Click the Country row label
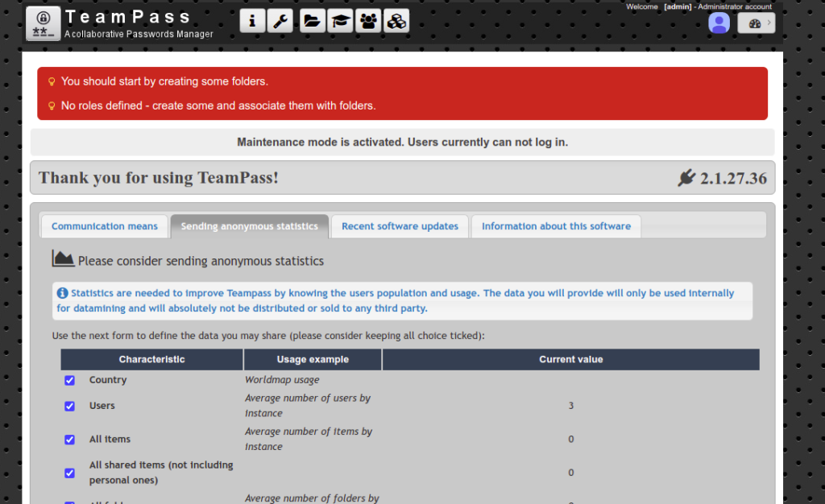Viewport: 825px width, 504px height. point(108,379)
